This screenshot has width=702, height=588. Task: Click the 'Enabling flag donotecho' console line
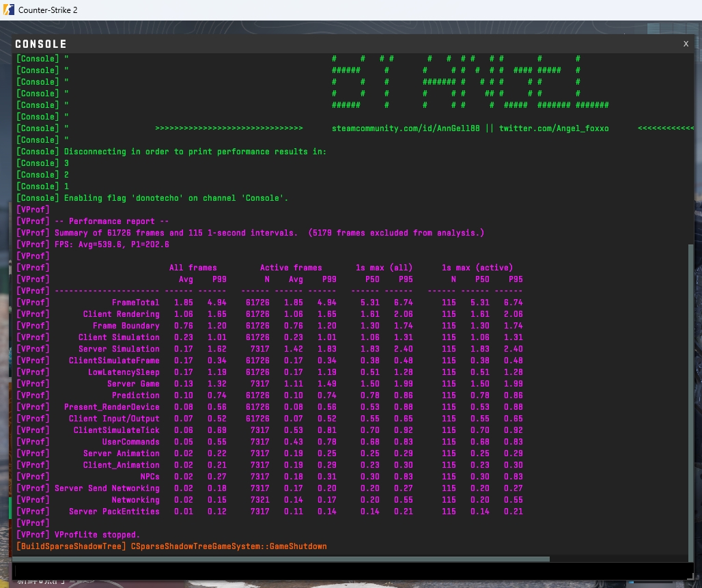tap(153, 198)
